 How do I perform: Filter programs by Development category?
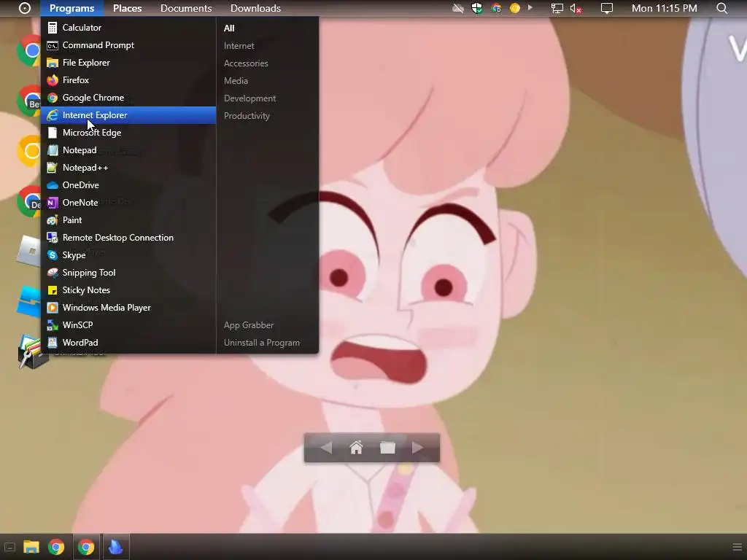pyautogui.click(x=249, y=98)
